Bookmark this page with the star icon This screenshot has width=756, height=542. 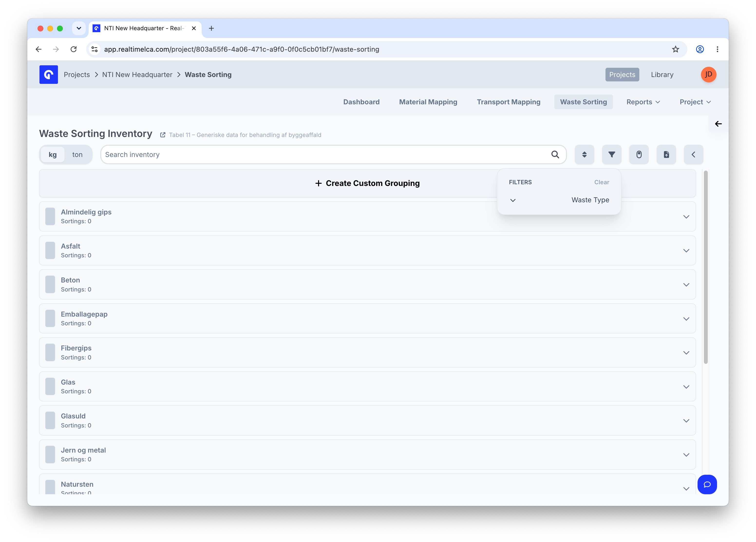[x=675, y=49]
